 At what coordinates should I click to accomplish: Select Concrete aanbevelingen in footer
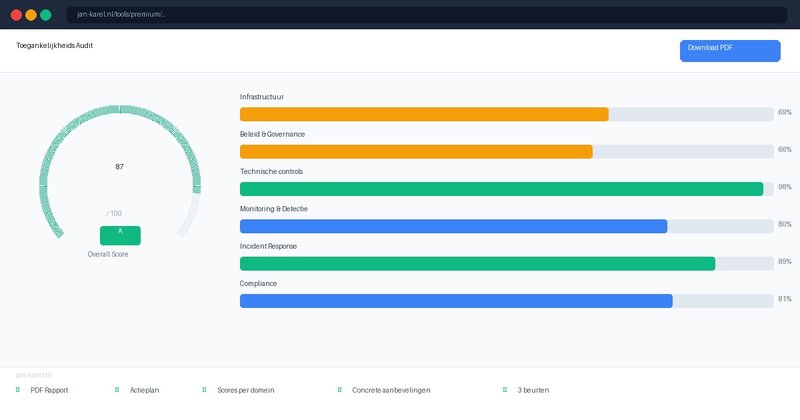[391, 390]
